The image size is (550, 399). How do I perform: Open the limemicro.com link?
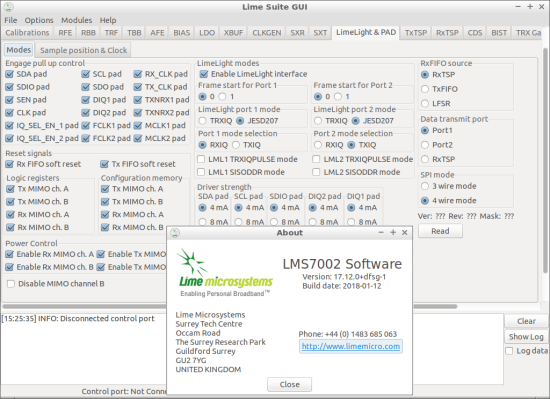click(x=351, y=346)
